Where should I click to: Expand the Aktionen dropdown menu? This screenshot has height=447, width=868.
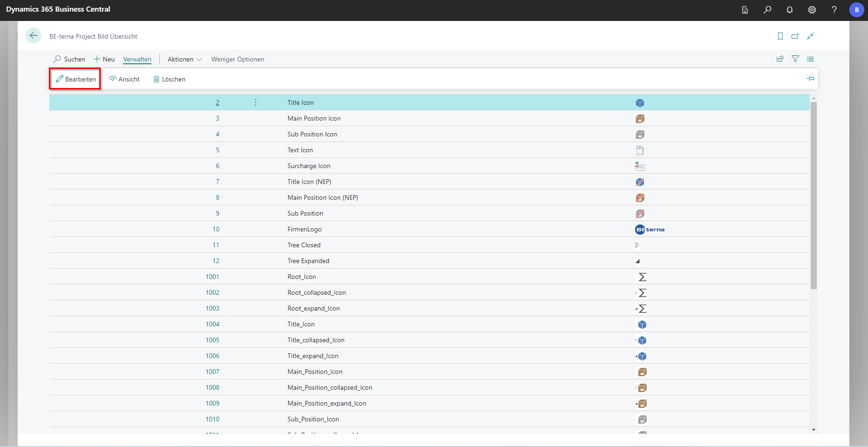point(185,59)
